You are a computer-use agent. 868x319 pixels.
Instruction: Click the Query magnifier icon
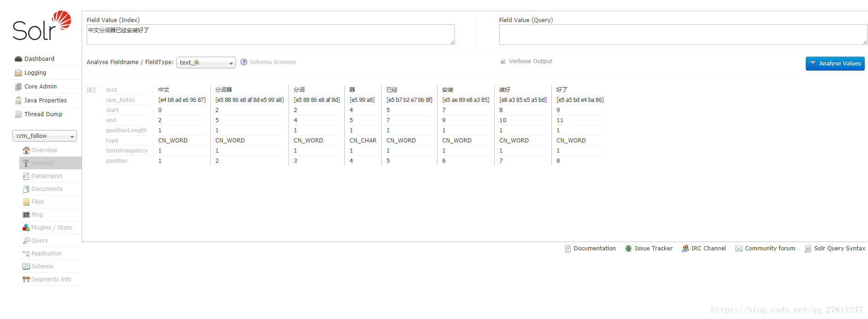[26, 241]
